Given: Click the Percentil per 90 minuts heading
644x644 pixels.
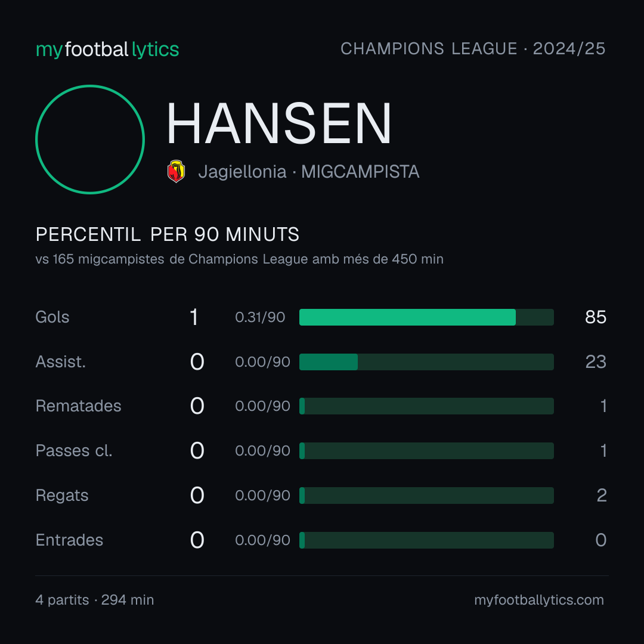Looking at the screenshot, I should click(167, 234).
